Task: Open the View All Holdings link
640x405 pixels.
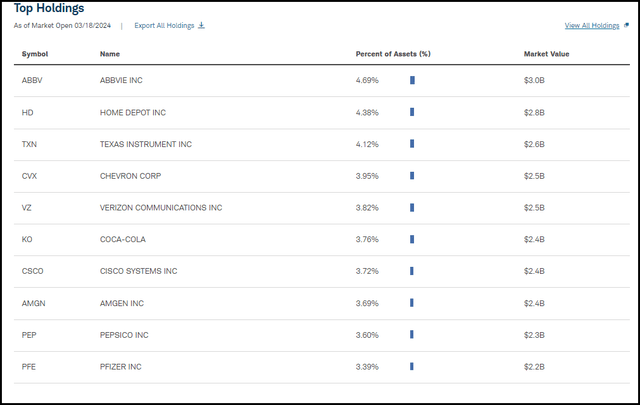Action: (x=592, y=25)
